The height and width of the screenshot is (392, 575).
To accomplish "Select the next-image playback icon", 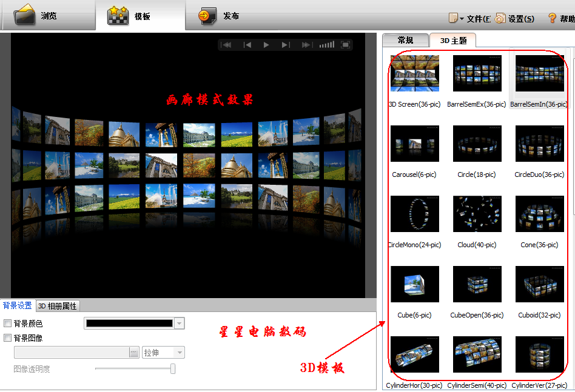I will pos(286,44).
